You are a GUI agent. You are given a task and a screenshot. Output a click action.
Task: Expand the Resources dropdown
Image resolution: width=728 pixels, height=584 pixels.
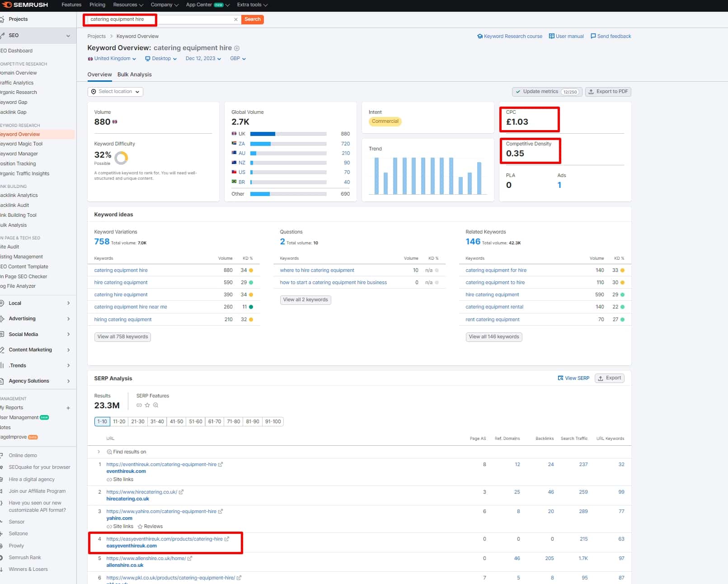coord(128,5)
